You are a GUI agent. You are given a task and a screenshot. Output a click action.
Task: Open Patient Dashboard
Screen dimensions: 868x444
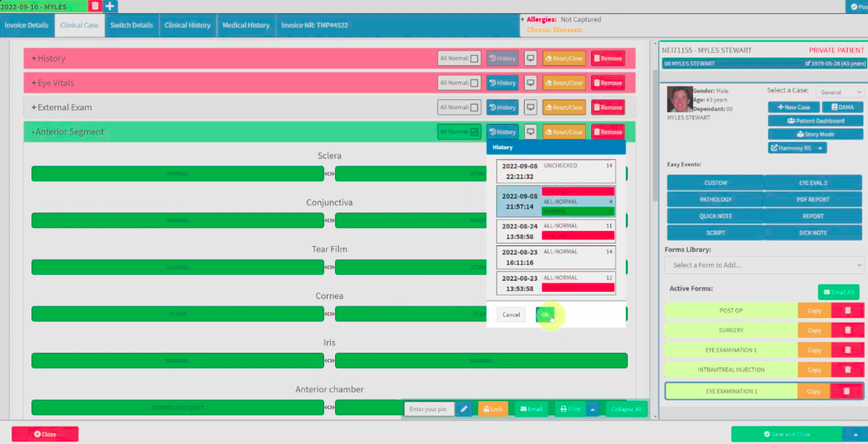point(815,121)
